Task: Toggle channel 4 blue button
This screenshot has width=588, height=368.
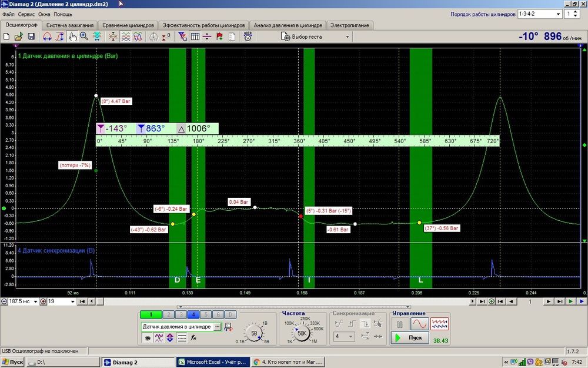Action: pos(195,314)
